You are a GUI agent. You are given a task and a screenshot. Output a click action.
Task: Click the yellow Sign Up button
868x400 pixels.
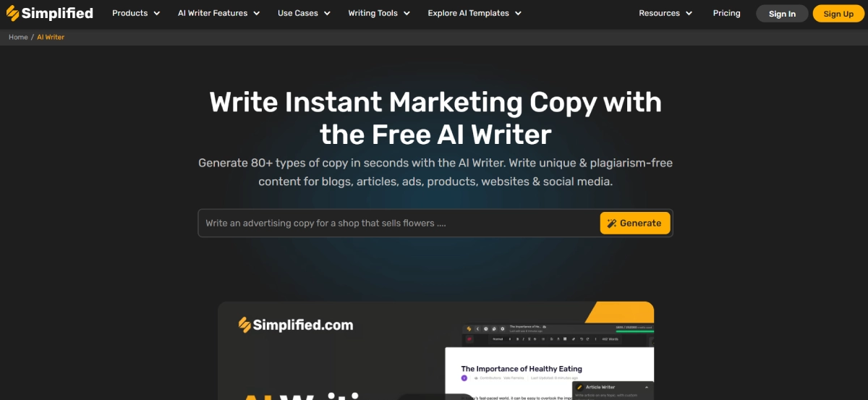click(838, 14)
